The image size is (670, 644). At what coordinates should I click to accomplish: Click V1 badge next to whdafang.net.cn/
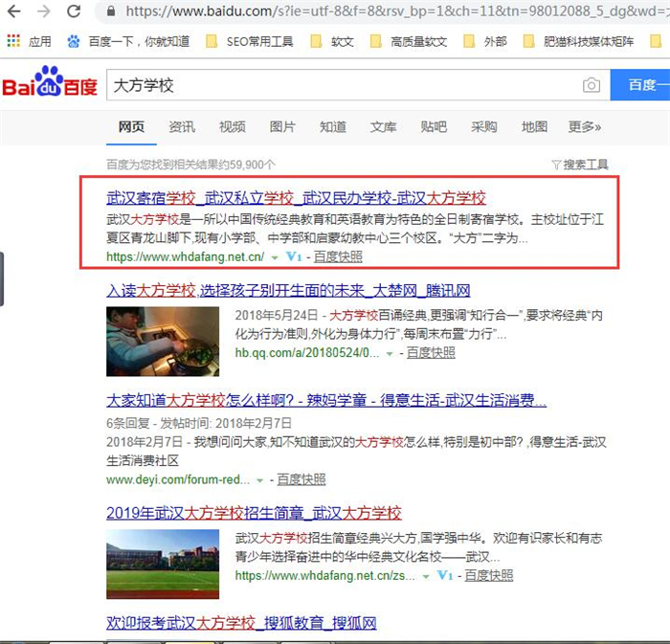point(294,256)
